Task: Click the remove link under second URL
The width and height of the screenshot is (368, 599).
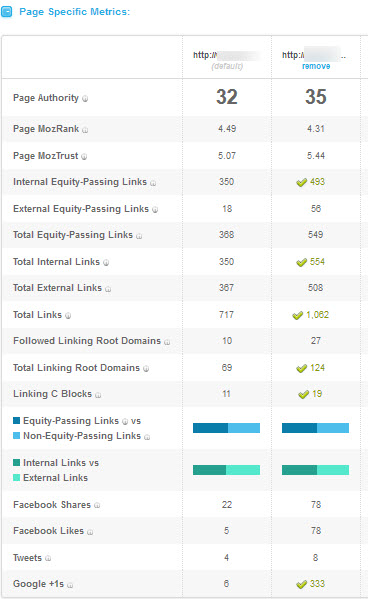Action: tap(316, 66)
